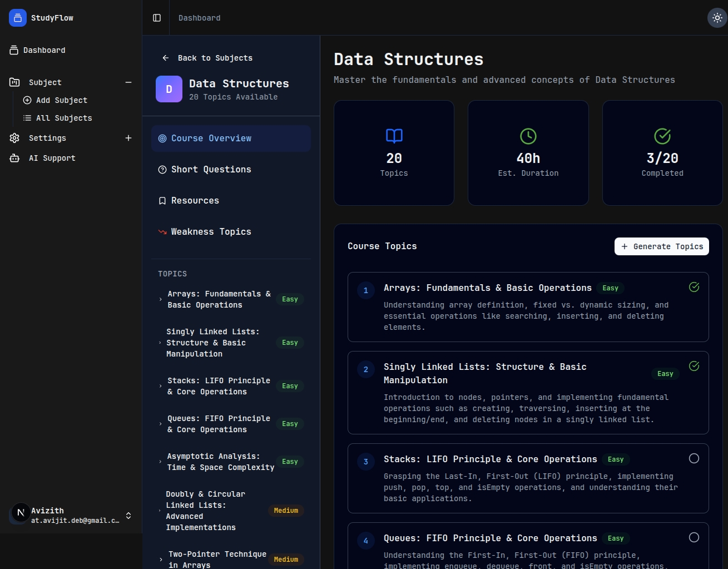Switch theme with the sun icon
This screenshot has width=728, height=569.
(x=717, y=18)
